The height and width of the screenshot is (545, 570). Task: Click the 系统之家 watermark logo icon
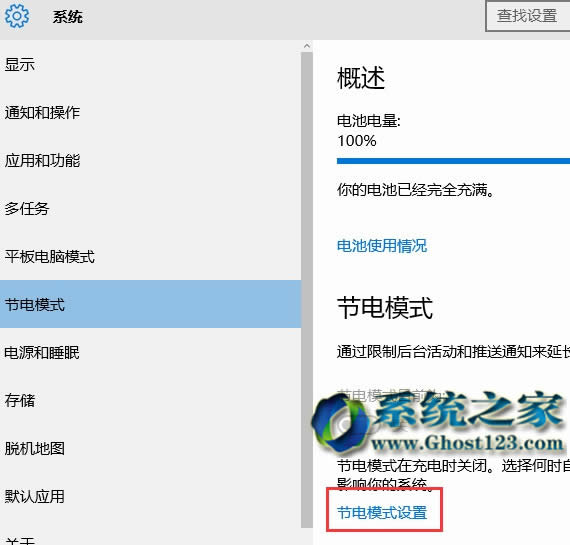(x=341, y=424)
